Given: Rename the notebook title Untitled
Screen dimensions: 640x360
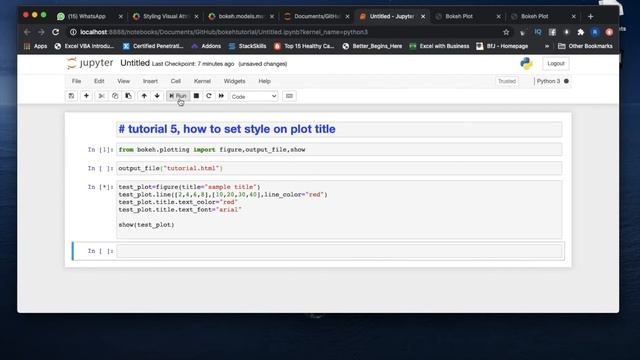Looking at the screenshot, I should (135, 63).
